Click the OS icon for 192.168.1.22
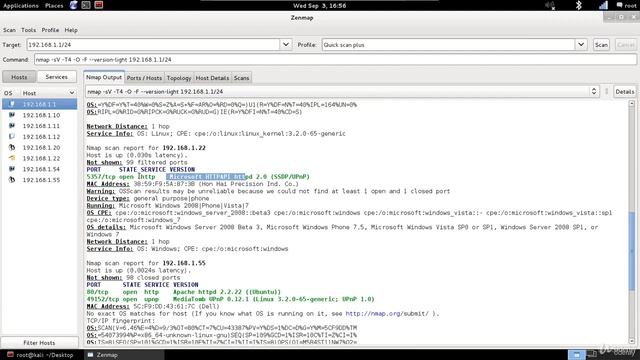The image size is (640, 360). point(12,158)
